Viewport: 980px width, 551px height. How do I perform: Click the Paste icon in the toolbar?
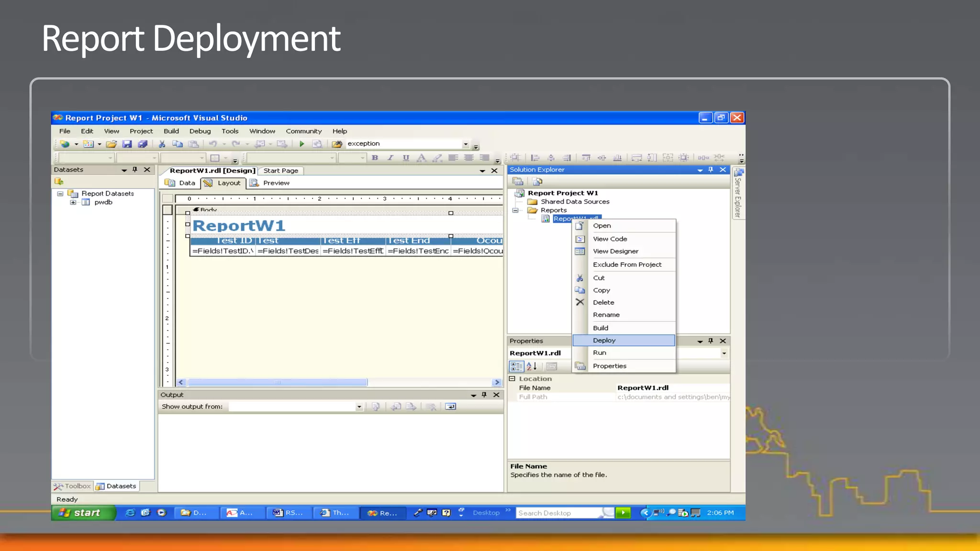pyautogui.click(x=193, y=144)
